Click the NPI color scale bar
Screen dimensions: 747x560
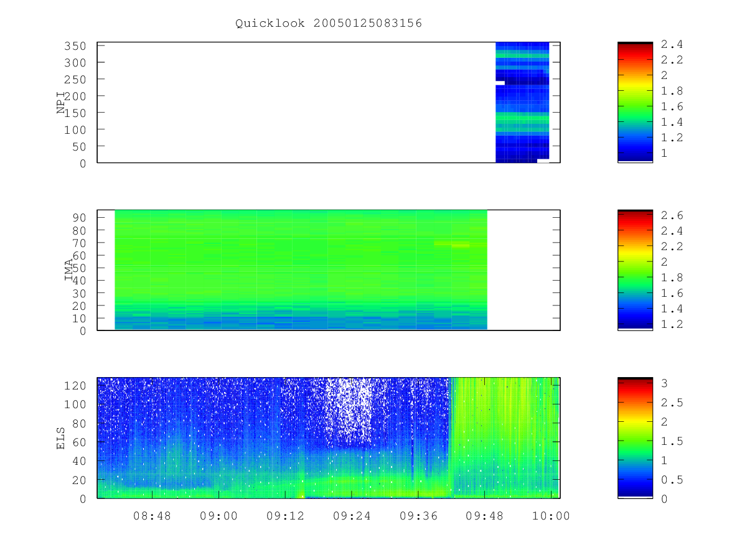[635, 102]
